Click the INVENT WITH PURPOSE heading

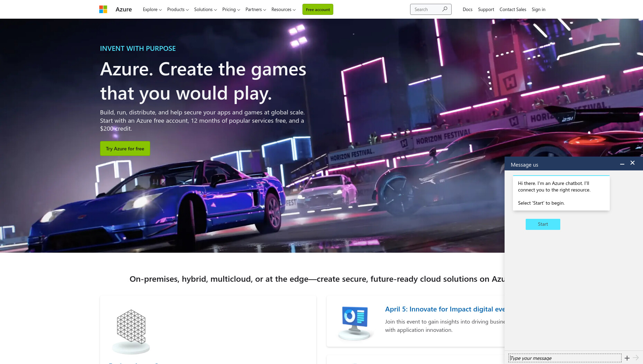[138, 48]
